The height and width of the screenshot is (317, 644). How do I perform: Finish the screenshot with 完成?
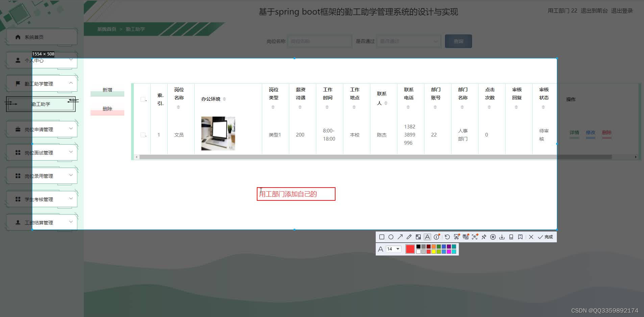pos(545,237)
